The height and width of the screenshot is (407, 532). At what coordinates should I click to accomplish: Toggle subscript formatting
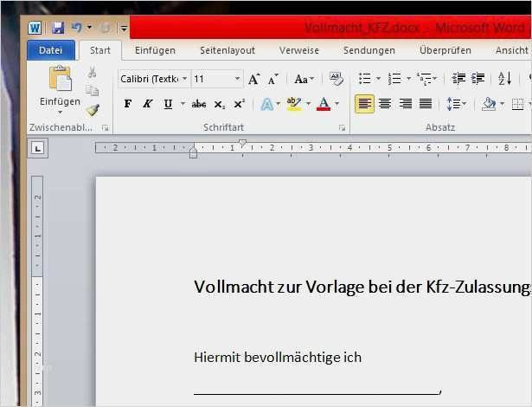click(x=219, y=104)
